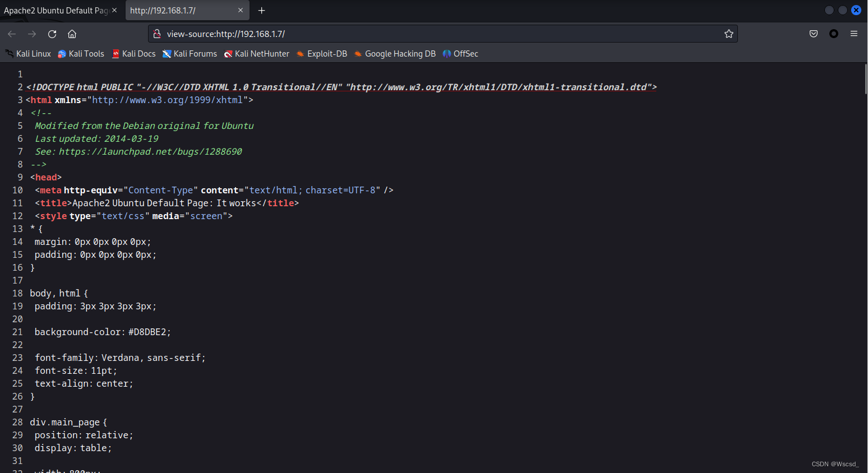Open Kali Docs bookmark
The width and height of the screenshot is (868, 473).
(134, 54)
